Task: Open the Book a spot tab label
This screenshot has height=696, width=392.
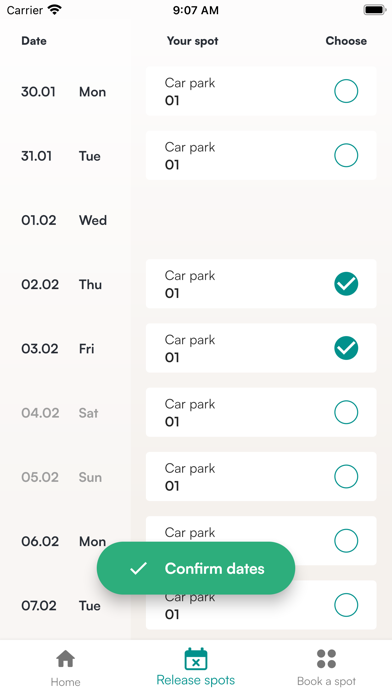Action: click(x=326, y=681)
